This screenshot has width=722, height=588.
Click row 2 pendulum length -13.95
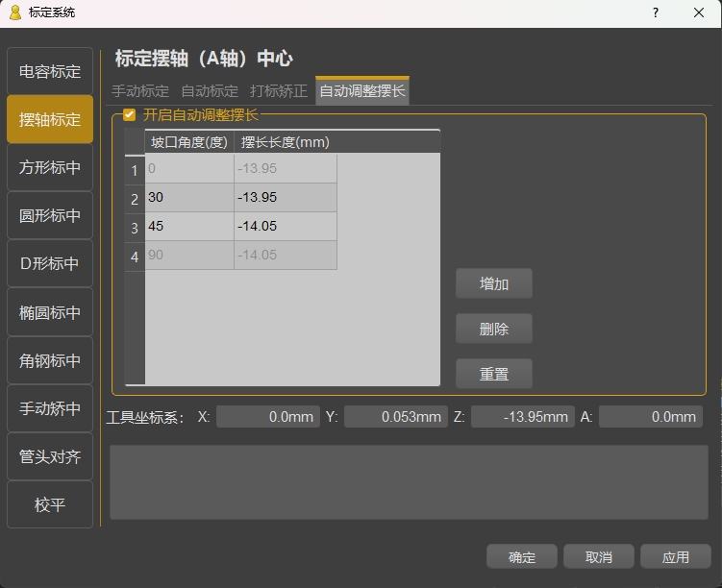point(286,198)
